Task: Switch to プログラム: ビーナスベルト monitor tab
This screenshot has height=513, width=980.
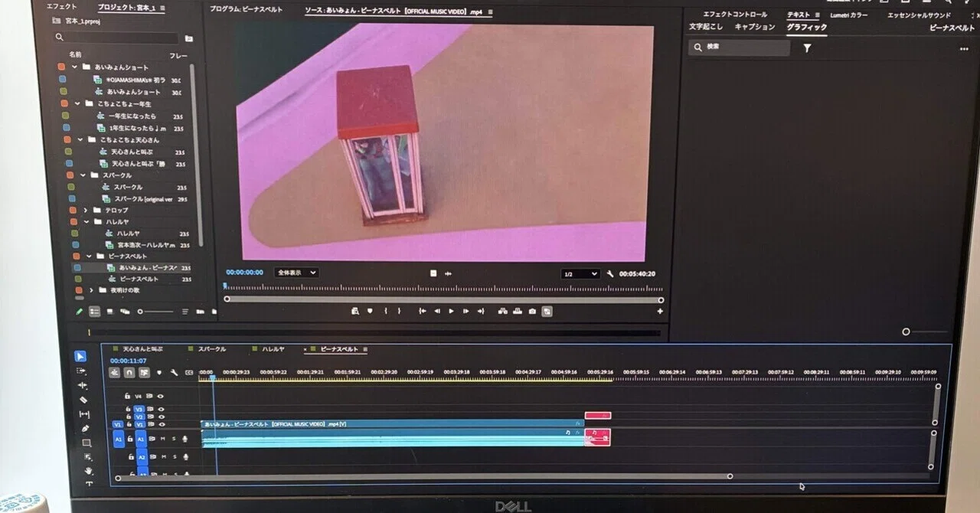Action: coord(246,10)
